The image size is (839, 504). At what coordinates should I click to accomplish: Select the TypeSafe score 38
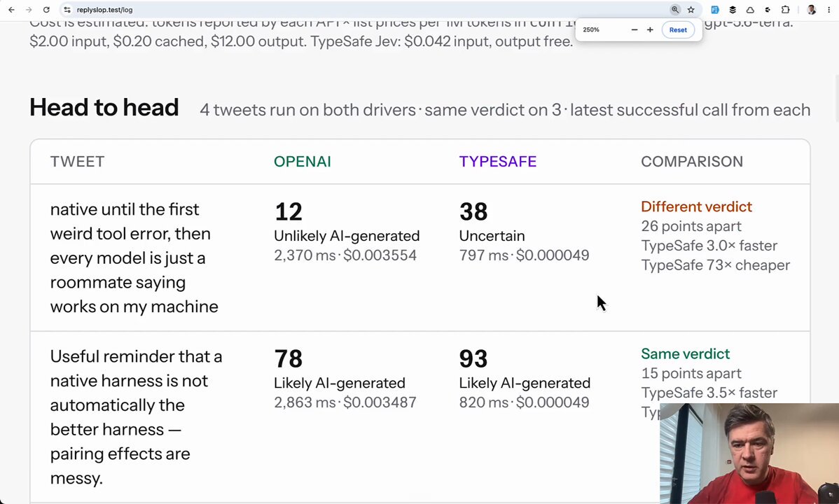(x=473, y=212)
